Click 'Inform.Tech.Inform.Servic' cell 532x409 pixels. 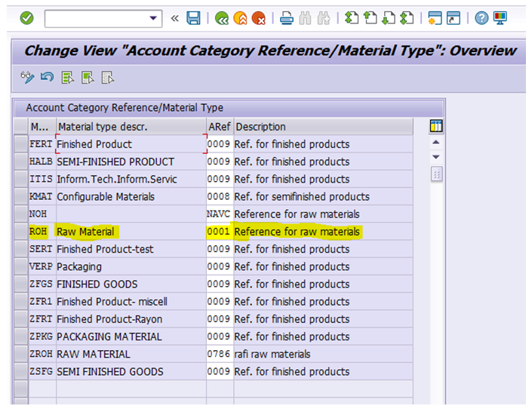(131, 179)
